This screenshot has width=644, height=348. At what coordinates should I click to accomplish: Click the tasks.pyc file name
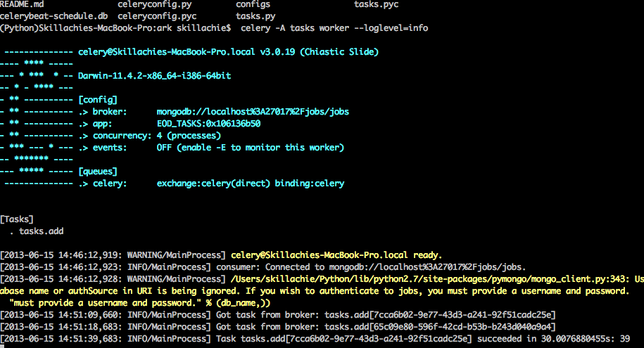click(x=377, y=5)
